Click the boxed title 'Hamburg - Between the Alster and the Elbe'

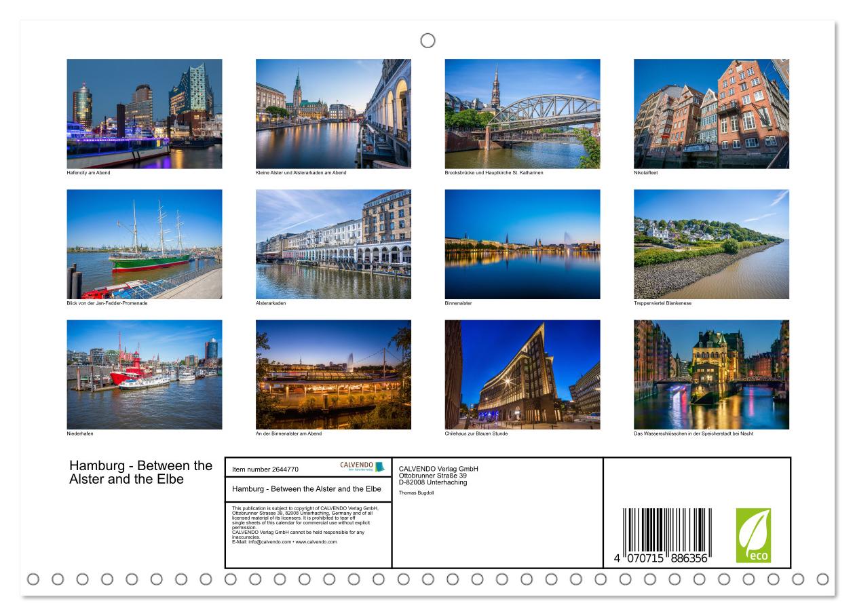307,488
